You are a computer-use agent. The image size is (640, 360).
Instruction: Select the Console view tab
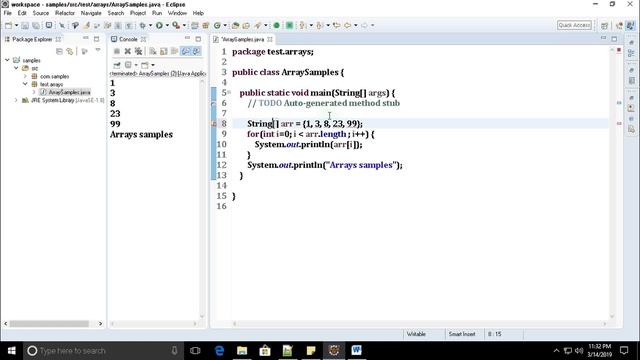coord(128,39)
